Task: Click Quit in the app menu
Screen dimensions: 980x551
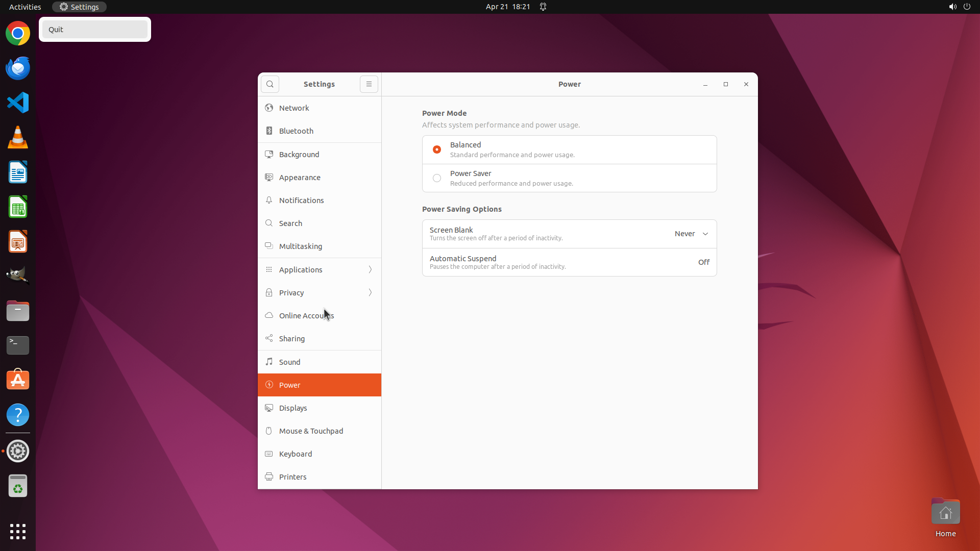Action: pos(95,30)
